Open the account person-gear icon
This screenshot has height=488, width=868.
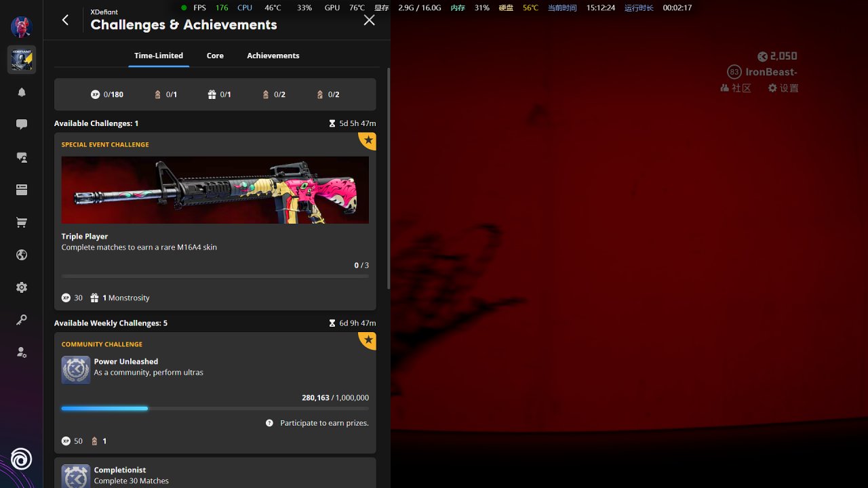point(22,352)
